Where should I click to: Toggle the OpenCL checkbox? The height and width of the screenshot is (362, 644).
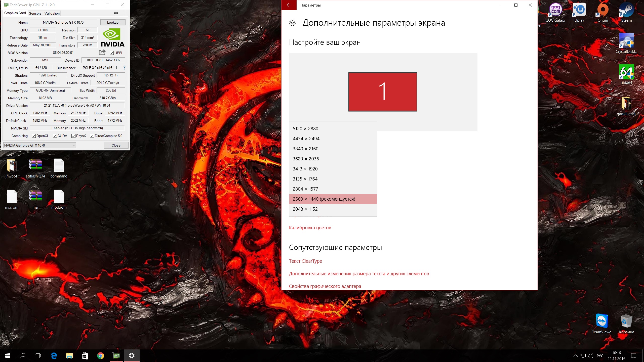pos(34,136)
